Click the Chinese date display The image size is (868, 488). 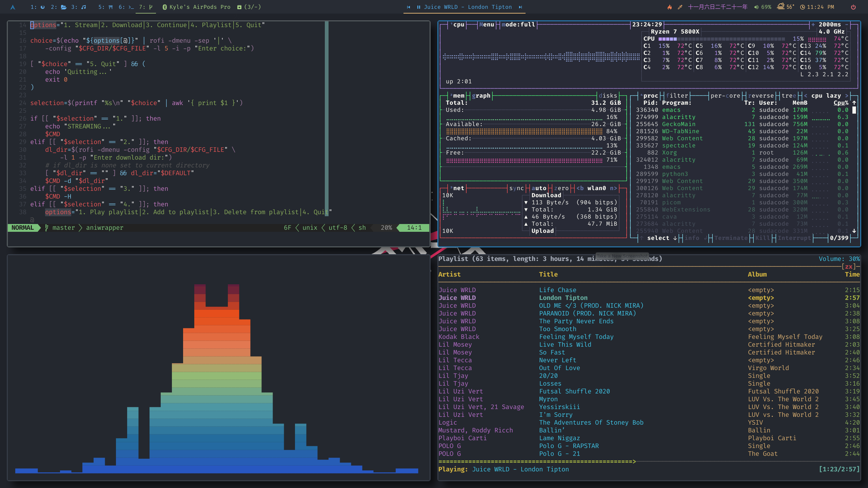(718, 7)
